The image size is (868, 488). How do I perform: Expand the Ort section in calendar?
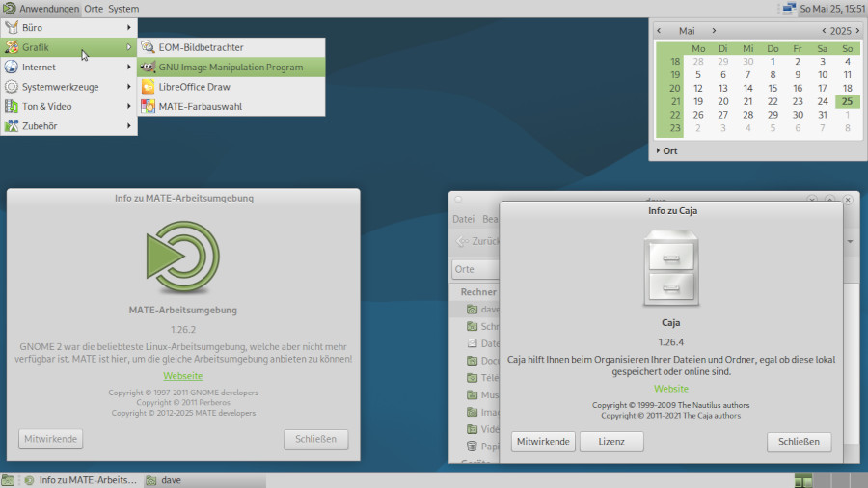pyautogui.click(x=667, y=151)
